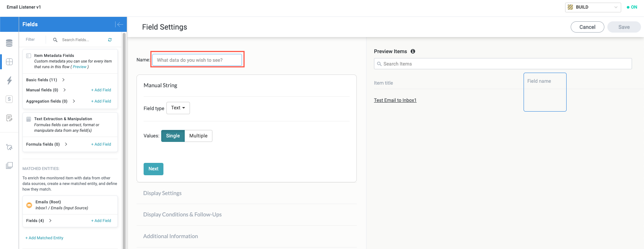Select the Single values option

click(x=173, y=136)
